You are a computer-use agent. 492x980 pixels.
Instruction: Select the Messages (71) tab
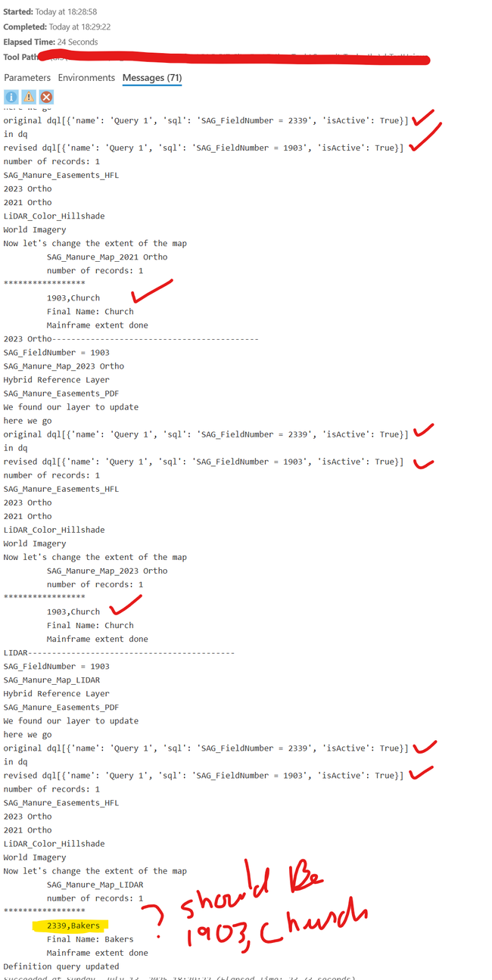point(152,78)
